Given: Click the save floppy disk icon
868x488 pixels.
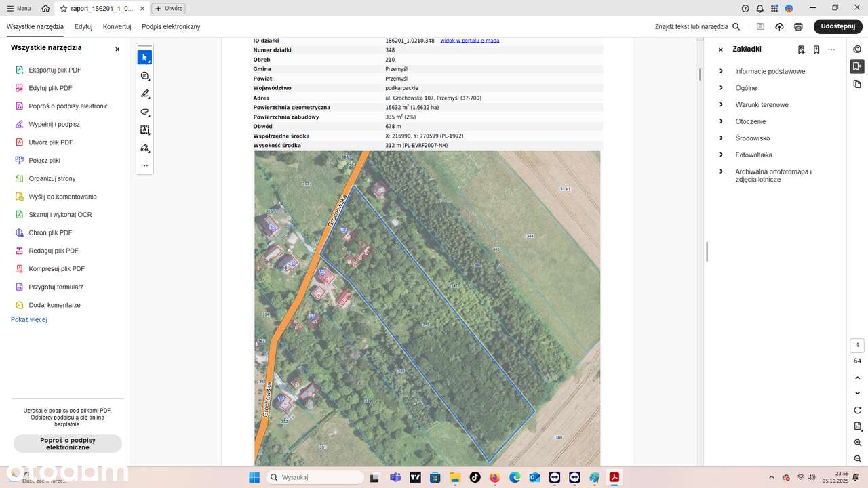Looking at the screenshot, I should coord(760,27).
